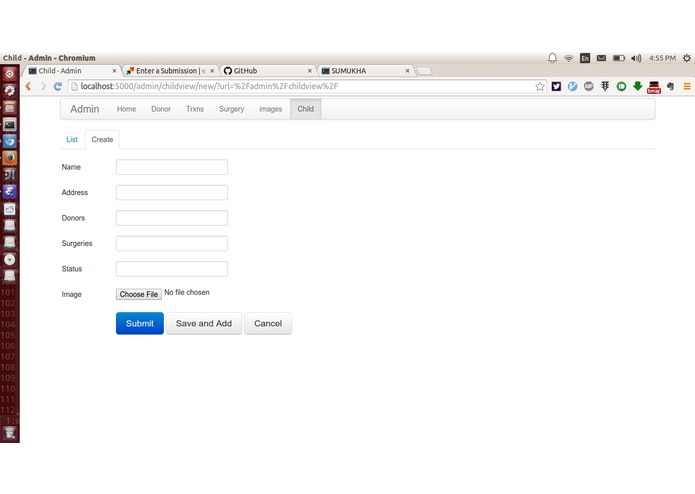Click the En keyboard language indicator
The width and height of the screenshot is (695, 494).
[585, 58]
